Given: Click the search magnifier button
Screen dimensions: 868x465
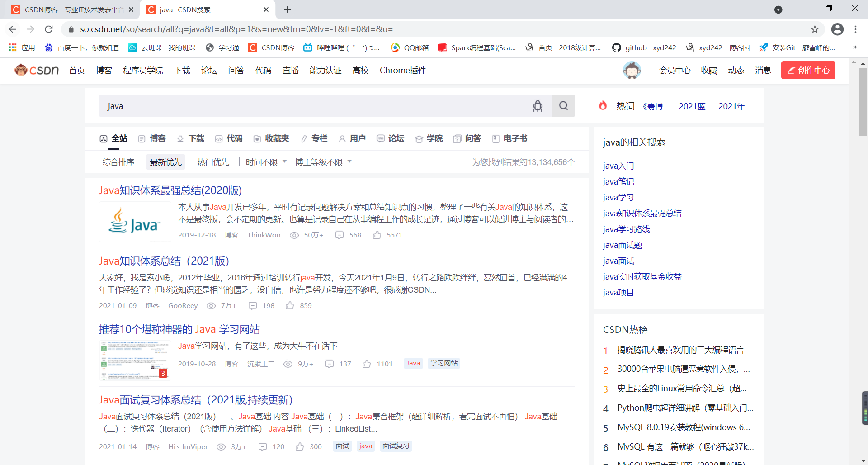Looking at the screenshot, I should [563, 106].
